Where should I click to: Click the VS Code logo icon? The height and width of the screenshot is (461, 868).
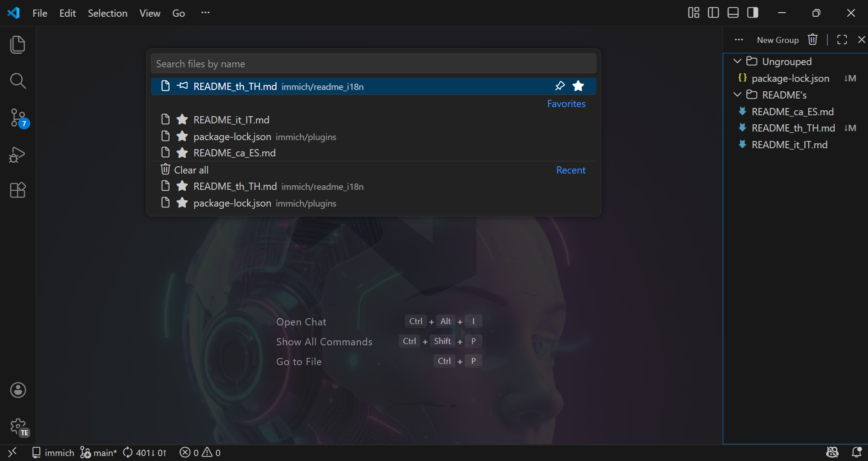pyautogui.click(x=14, y=13)
